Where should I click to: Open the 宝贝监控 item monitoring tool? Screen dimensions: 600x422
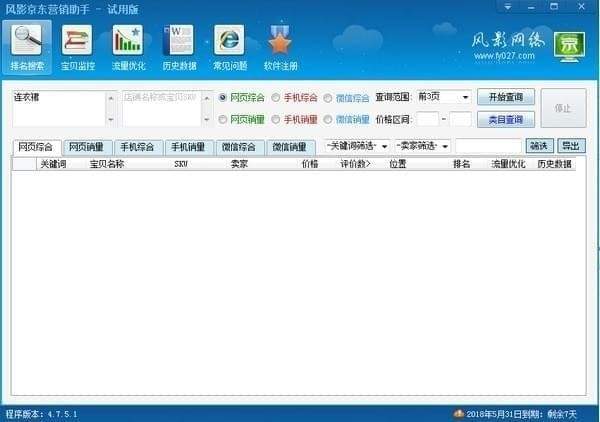(x=78, y=46)
